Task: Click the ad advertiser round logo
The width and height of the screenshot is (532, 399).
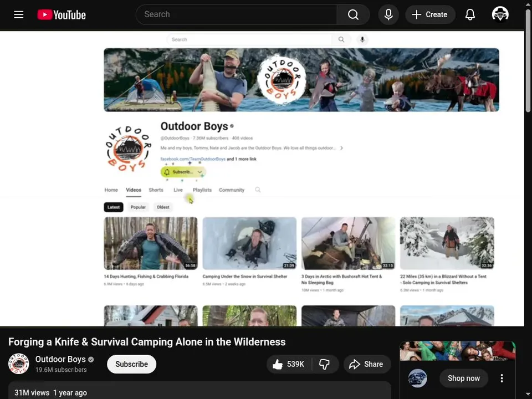Action: 417,378
